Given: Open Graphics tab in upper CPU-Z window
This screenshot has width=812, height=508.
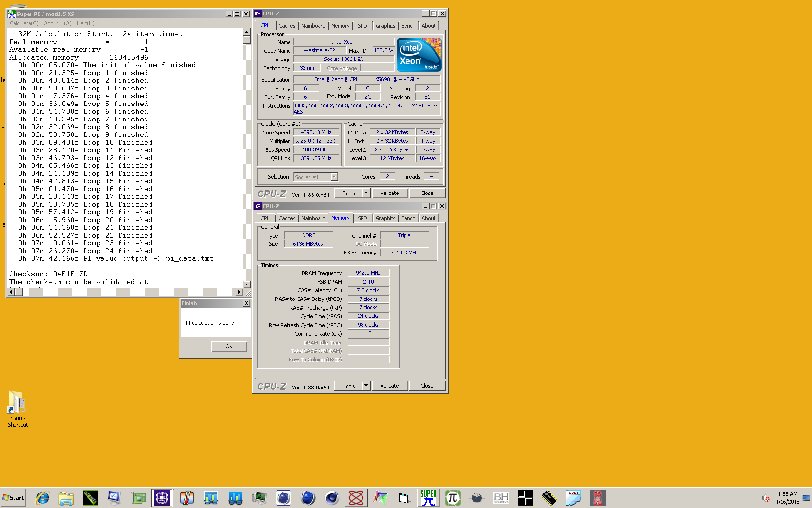Looking at the screenshot, I should pos(386,26).
